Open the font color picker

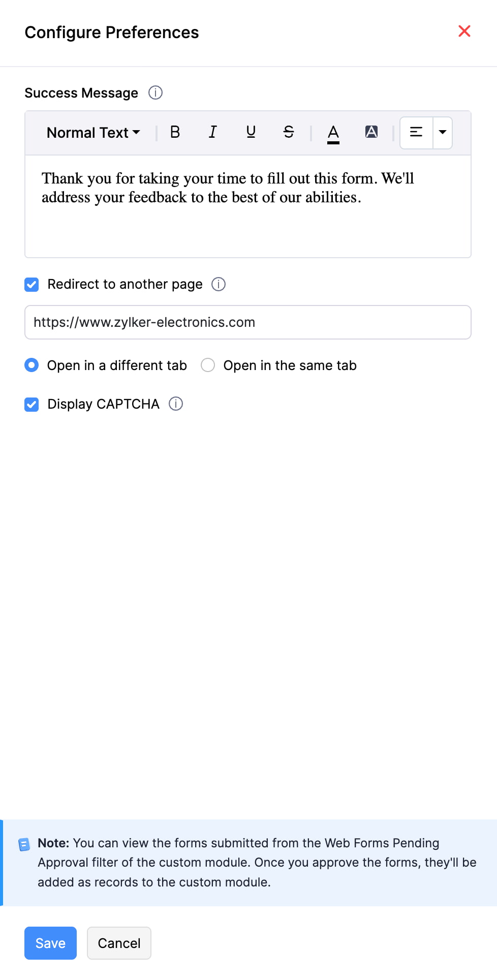coord(333,132)
